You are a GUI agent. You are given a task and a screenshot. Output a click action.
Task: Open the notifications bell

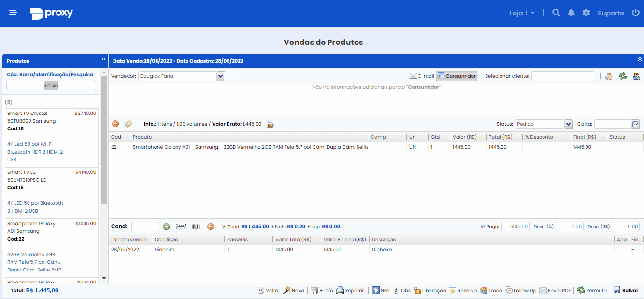(571, 13)
